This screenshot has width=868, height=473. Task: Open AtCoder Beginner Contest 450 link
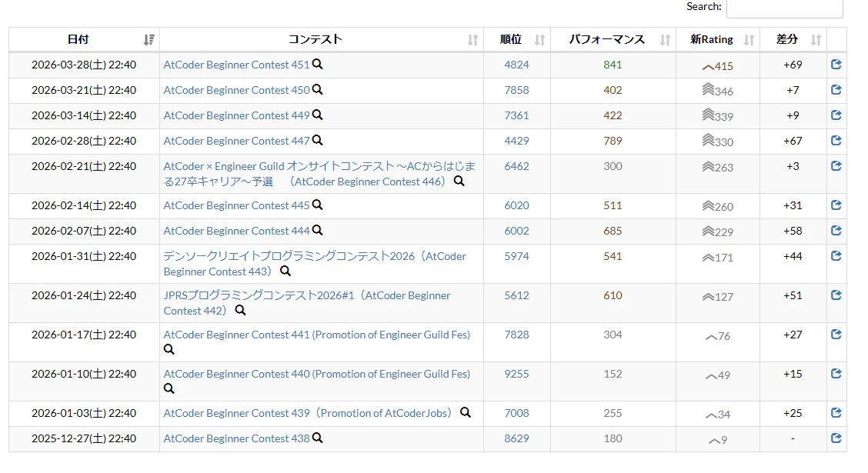click(236, 90)
